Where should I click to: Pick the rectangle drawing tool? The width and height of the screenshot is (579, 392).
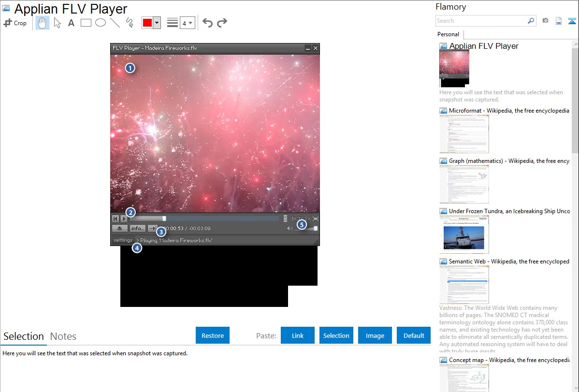(86, 23)
